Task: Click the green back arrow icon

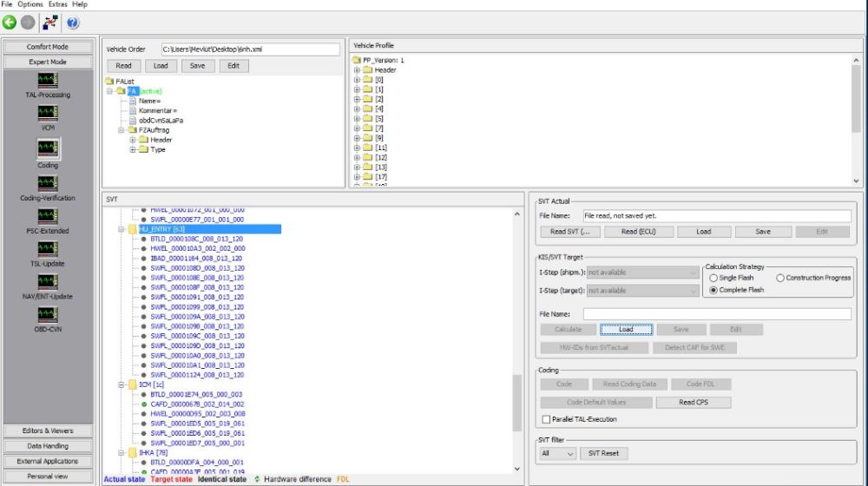Action: click(x=10, y=23)
